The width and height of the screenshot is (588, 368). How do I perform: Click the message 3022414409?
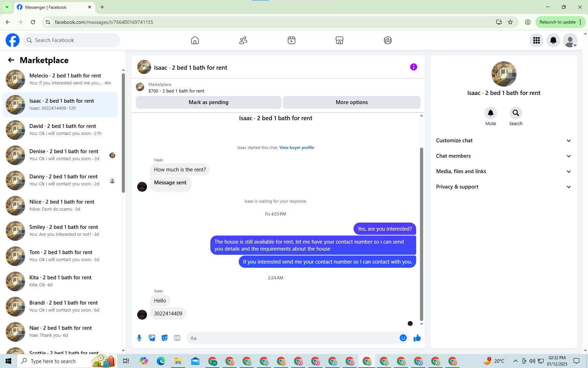tap(168, 314)
